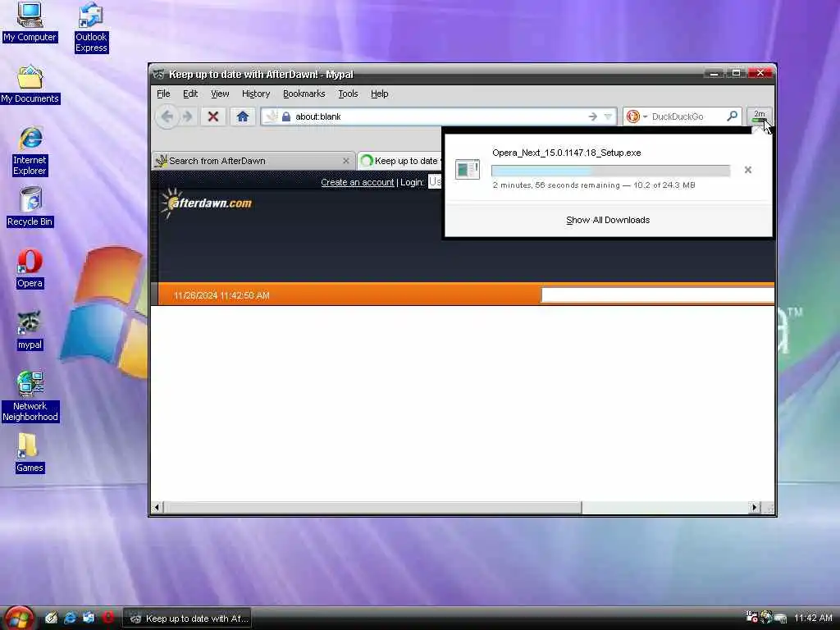Click Mypal taskbar window button
Viewport: 840px width, 630px height.
pyautogui.click(x=187, y=619)
